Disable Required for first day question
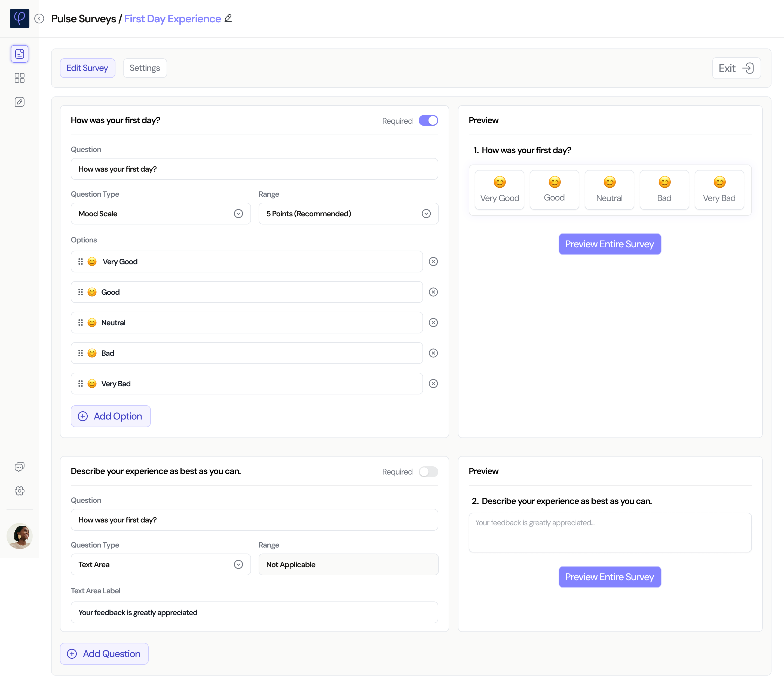Image resolution: width=784 pixels, height=687 pixels. coord(428,121)
